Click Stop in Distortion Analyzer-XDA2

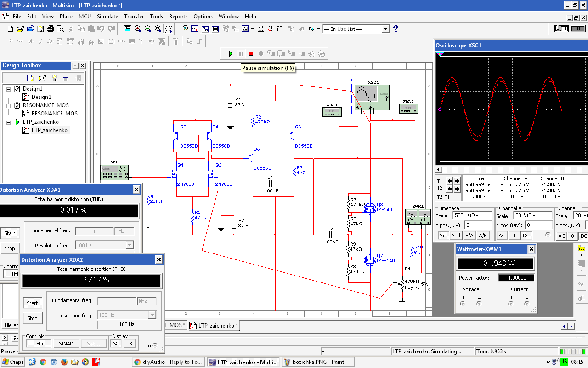[x=32, y=318]
